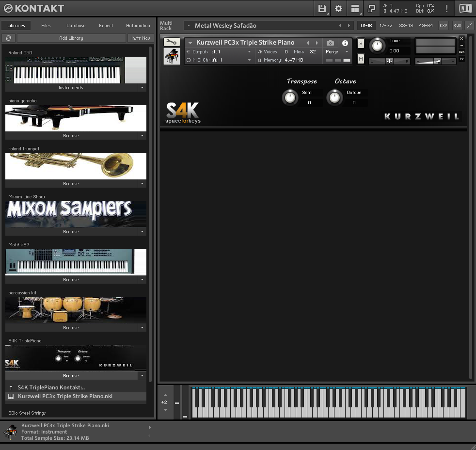Image resolution: width=476 pixels, height=450 pixels.
Task: Mute the Kurzweil instrument
Action: pos(361,59)
